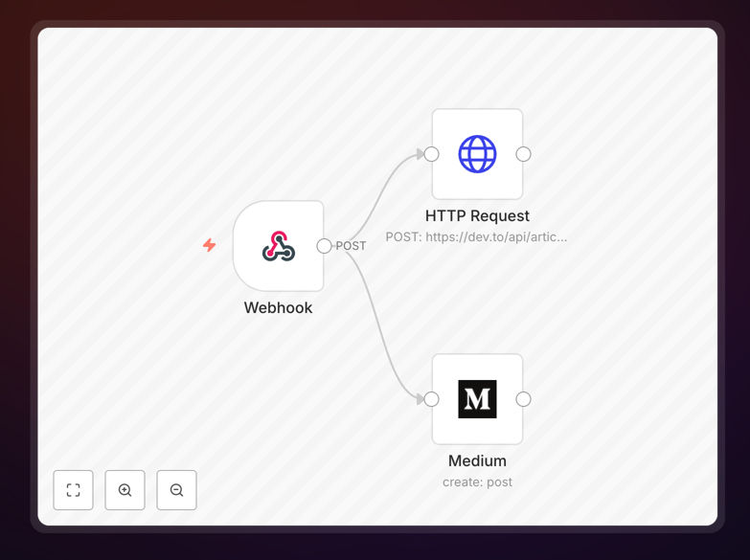
Task: Click the HTTP Request output connector
Action: pyautogui.click(x=523, y=154)
